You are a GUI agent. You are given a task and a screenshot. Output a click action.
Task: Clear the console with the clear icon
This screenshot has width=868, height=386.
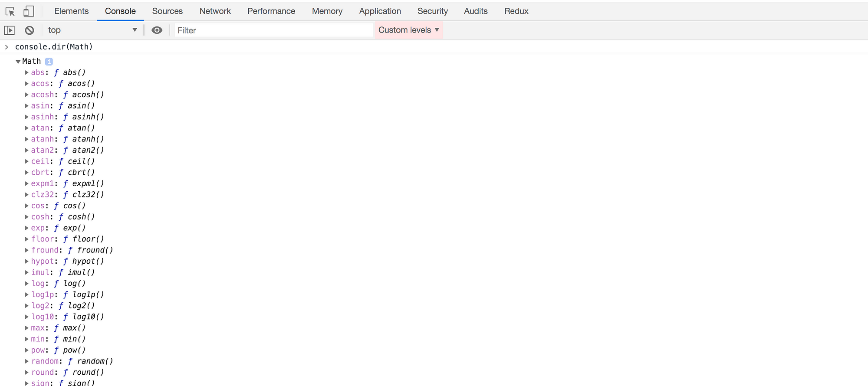[30, 30]
